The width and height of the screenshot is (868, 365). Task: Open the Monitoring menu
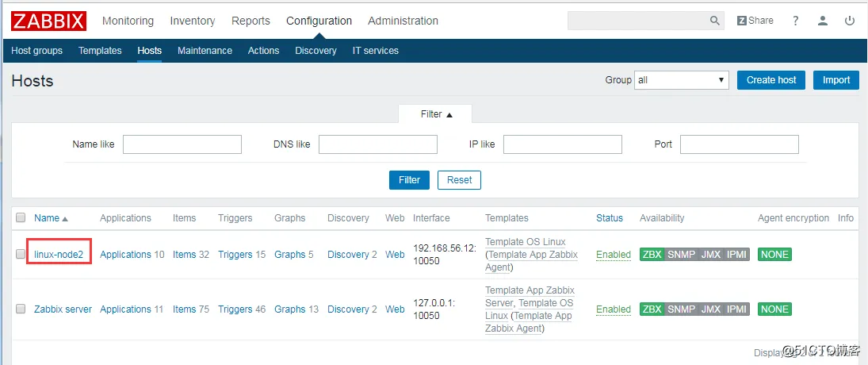tap(128, 21)
